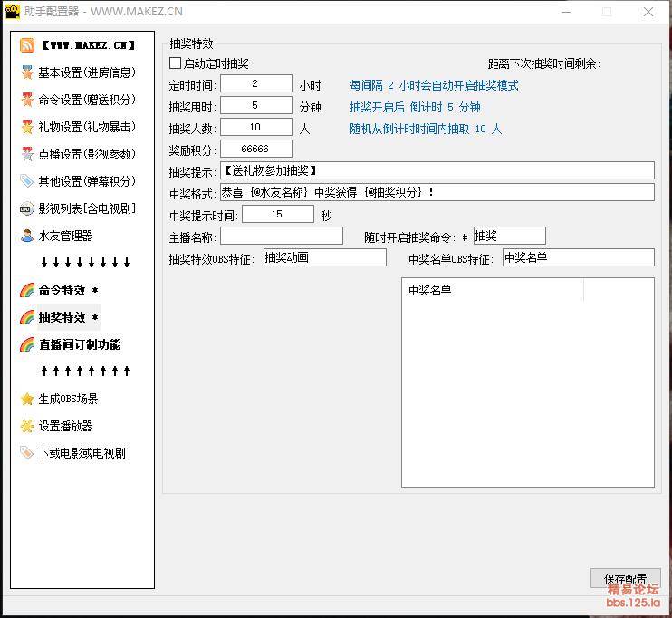Click the 随时开启抽奖命令 field
The height and width of the screenshot is (618, 672).
point(510,236)
